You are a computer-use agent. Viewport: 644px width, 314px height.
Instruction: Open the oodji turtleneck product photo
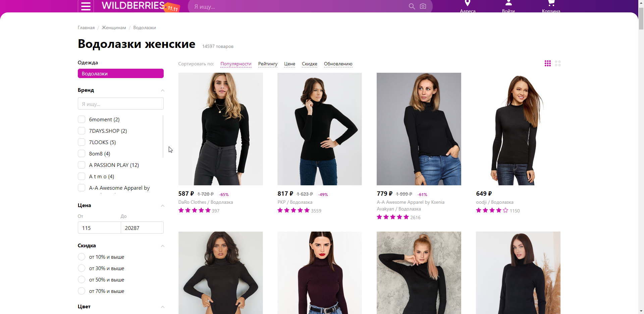tap(518, 129)
